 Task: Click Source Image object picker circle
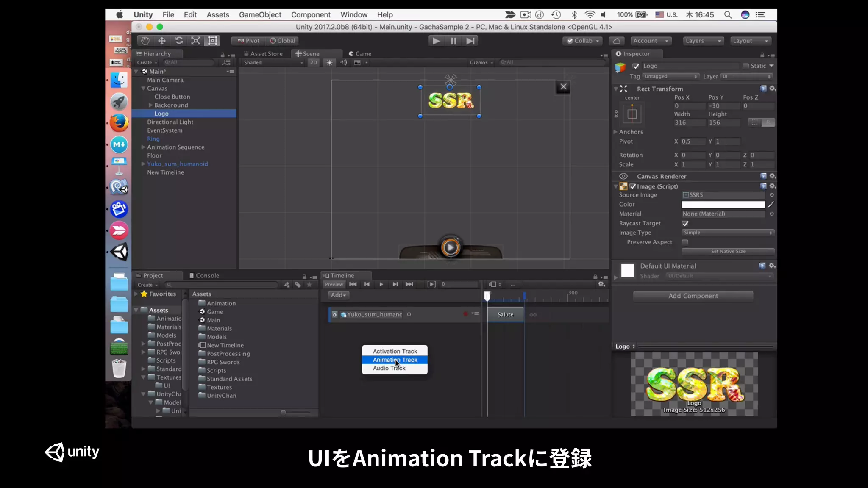click(x=771, y=195)
